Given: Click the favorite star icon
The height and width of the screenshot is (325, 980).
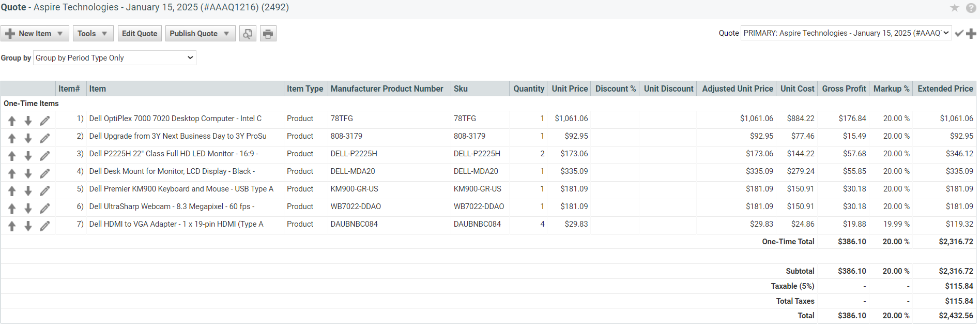Looking at the screenshot, I should pos(954,8).
